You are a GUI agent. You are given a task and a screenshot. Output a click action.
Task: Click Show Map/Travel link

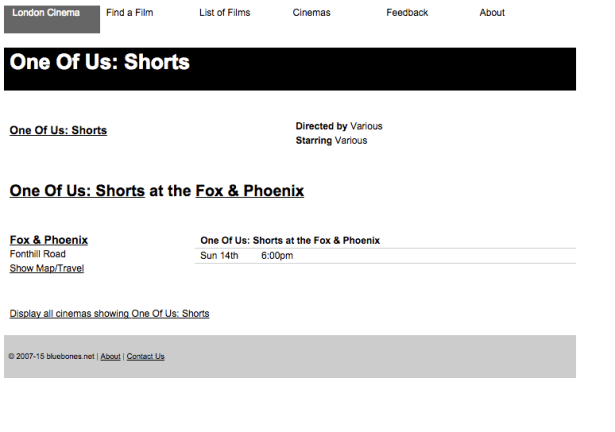pos(47,268)
